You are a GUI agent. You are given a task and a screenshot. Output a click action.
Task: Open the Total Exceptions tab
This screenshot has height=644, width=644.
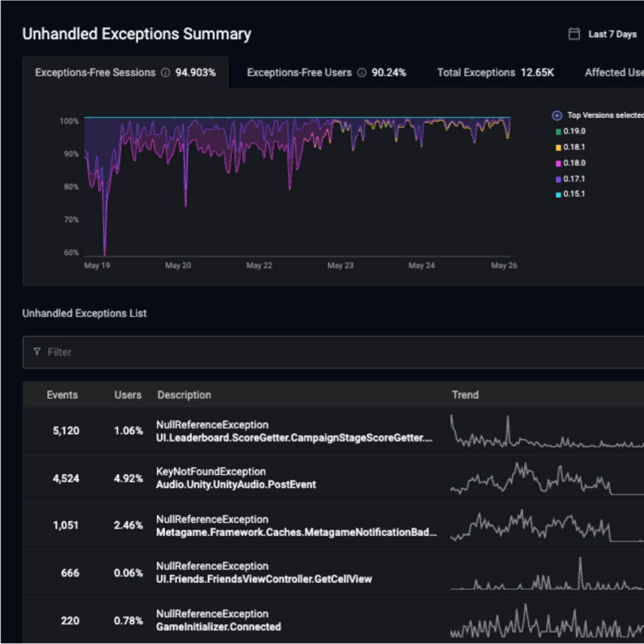tap(496, 72)
